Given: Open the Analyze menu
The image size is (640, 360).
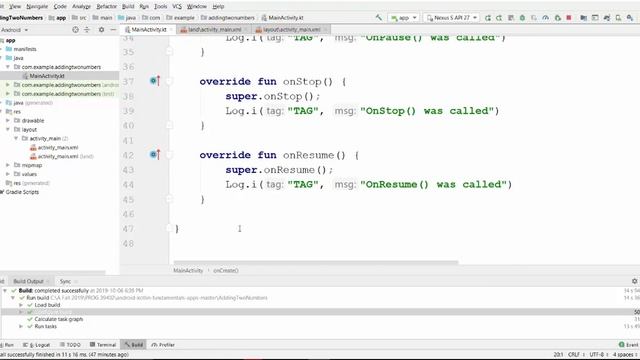Looking at the screenshot, I should click(x=81, y=7).
